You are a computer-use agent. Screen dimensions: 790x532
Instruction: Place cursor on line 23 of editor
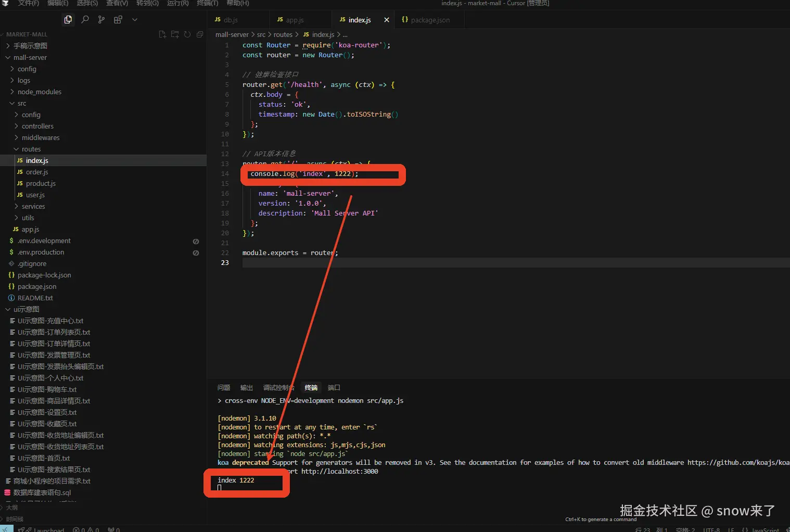[515, 262]
